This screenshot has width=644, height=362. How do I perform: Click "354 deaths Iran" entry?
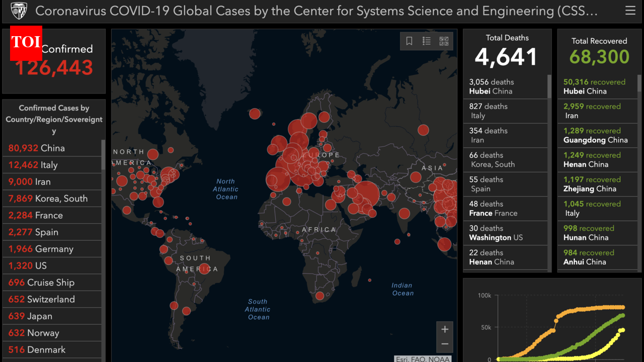tap(505, 135)
